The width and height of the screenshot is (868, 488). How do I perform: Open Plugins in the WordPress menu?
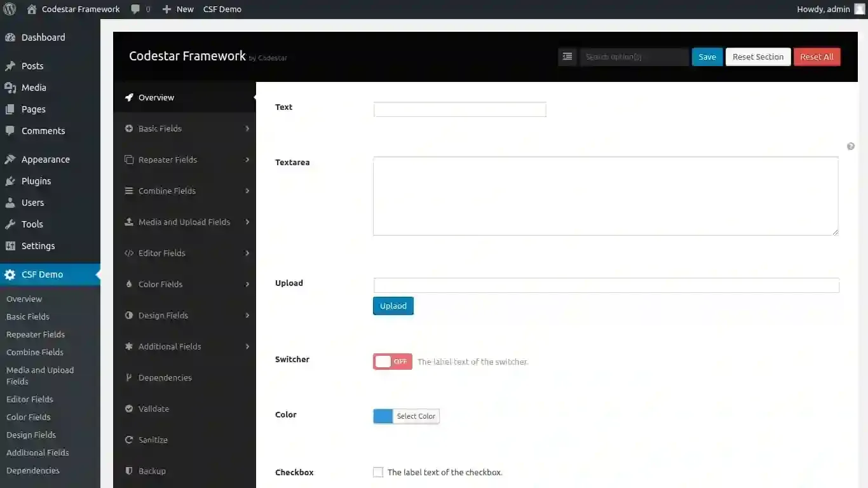[50, 181]
